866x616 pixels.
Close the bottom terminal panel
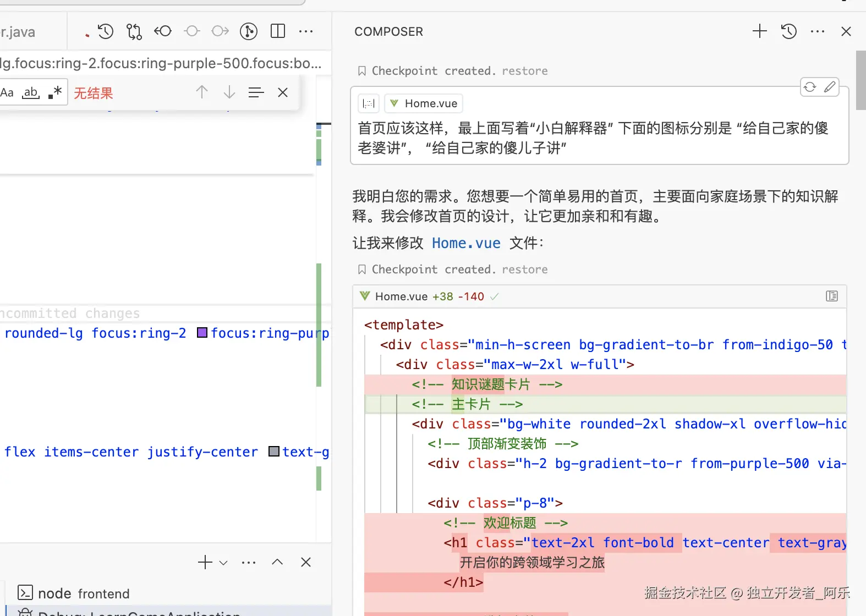[x=306, y=562]
